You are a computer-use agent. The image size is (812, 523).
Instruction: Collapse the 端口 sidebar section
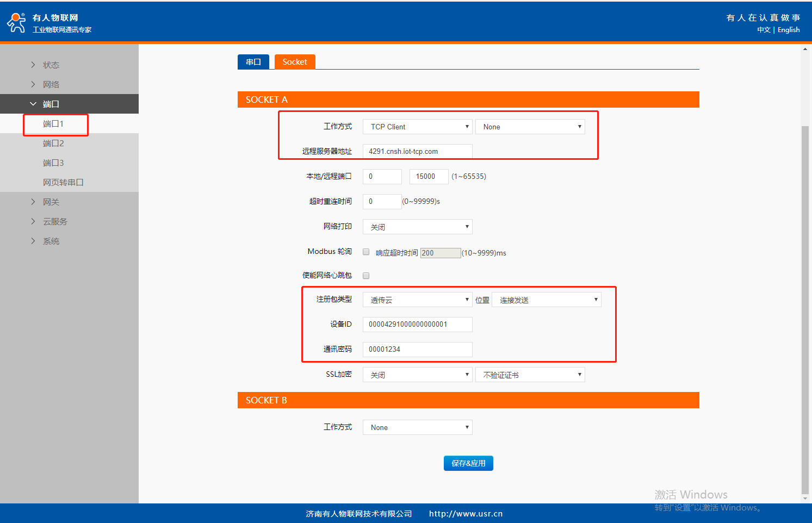coord(51,104)
